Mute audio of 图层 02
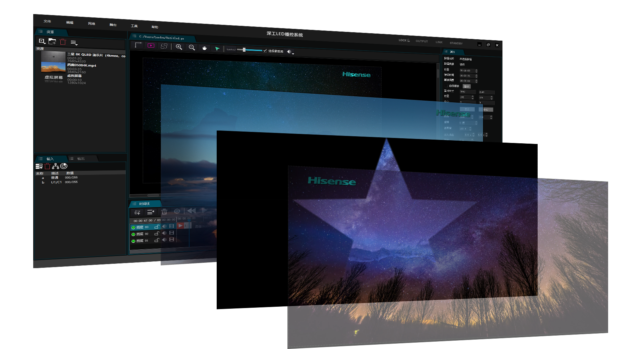644x349 pixels. [164, 233]
